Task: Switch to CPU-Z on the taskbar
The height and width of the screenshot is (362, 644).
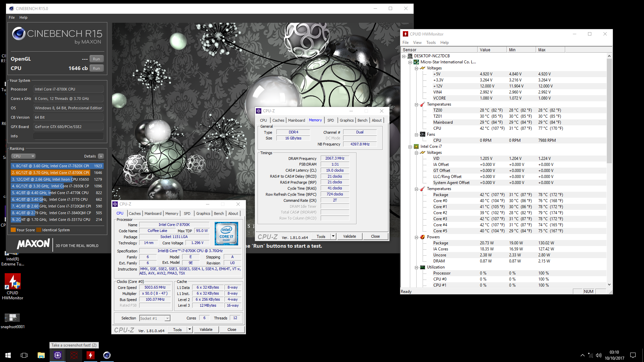Action: [x=57, y=355]
